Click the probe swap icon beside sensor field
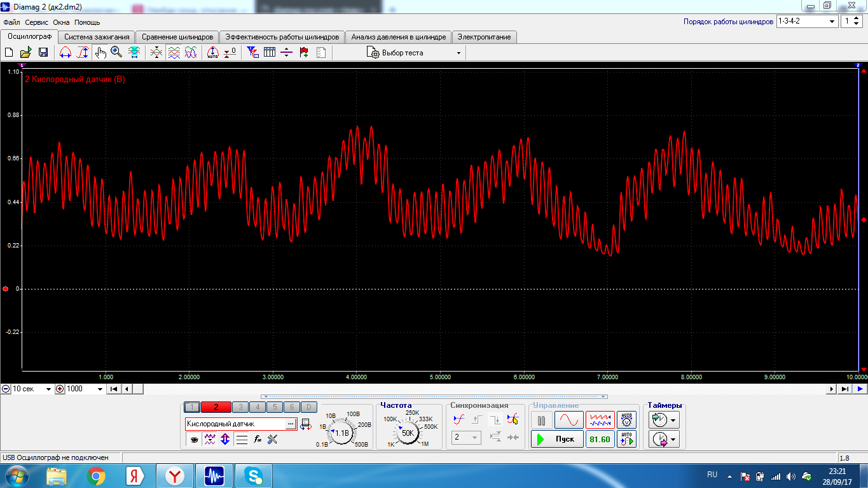 click(305, 423)
